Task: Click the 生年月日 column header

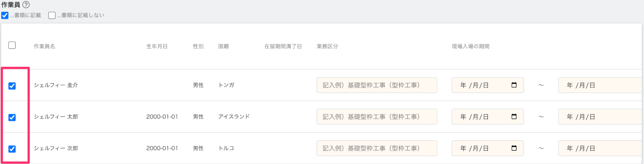Action: click(x=157, y=46)
